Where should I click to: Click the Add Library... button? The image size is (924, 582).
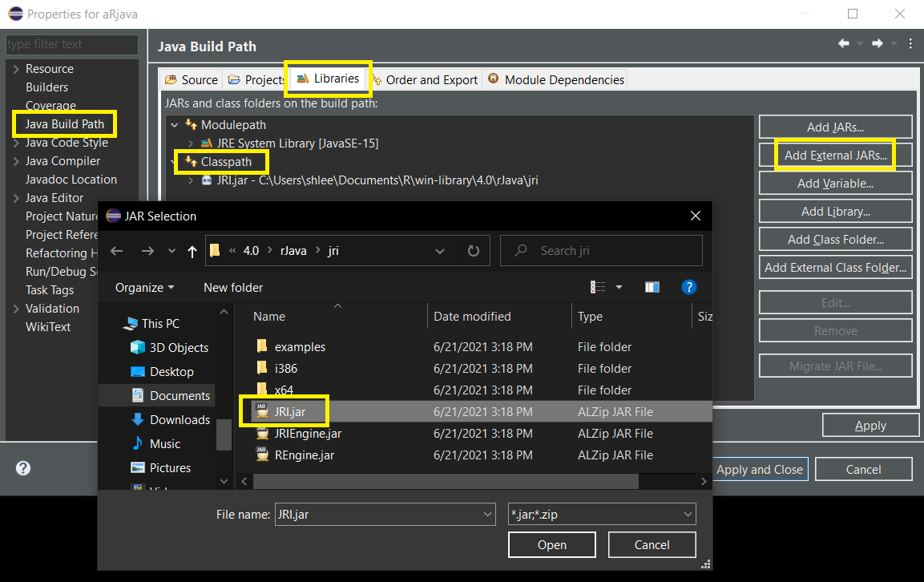835,211
